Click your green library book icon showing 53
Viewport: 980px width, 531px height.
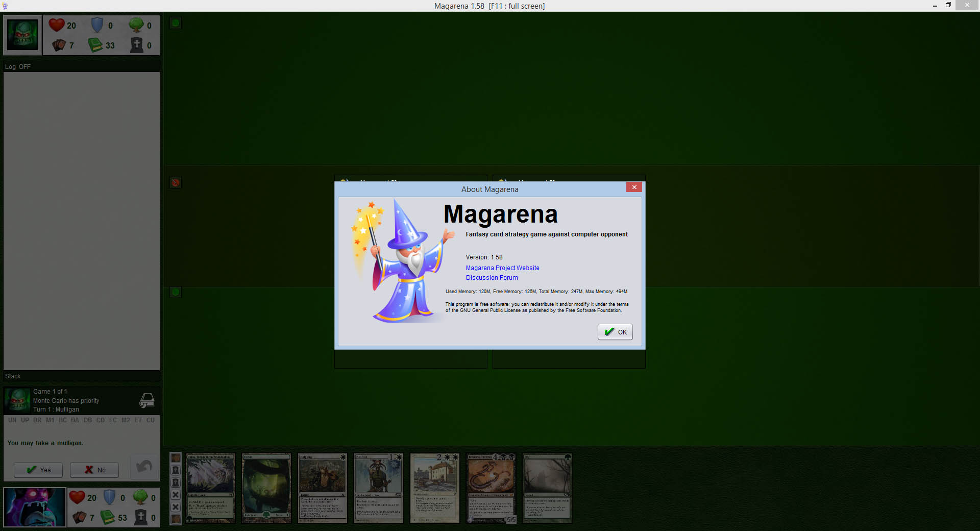point(108,517)
